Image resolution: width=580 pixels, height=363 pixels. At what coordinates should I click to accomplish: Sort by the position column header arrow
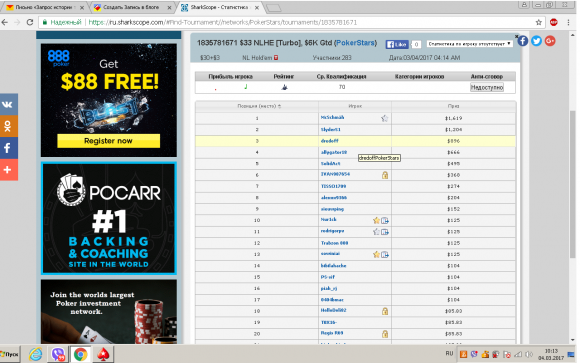(x=280, y=106)
